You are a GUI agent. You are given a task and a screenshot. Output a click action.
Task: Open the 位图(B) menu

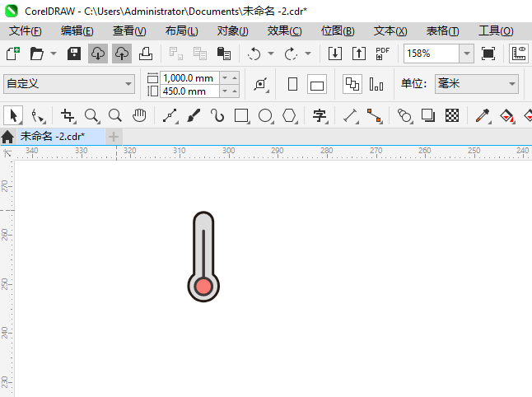click(338, 31)
